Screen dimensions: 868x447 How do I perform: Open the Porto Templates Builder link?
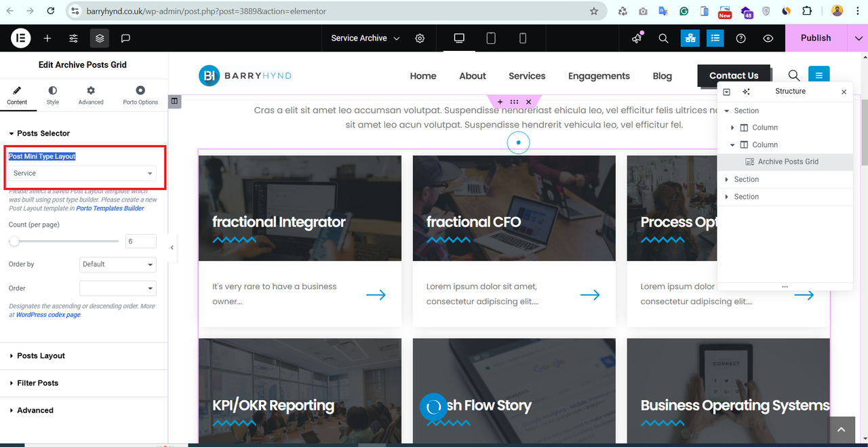click(x=110, y=208)
